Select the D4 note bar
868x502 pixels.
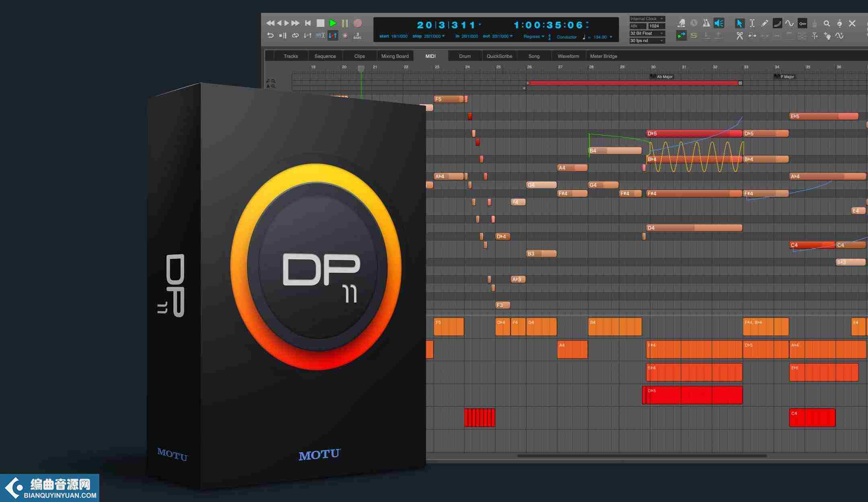click(x=694, y=228)
